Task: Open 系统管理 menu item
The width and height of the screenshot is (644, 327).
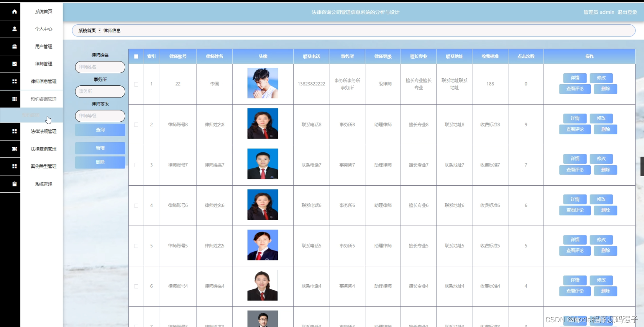Action: (x=43, y=184)
